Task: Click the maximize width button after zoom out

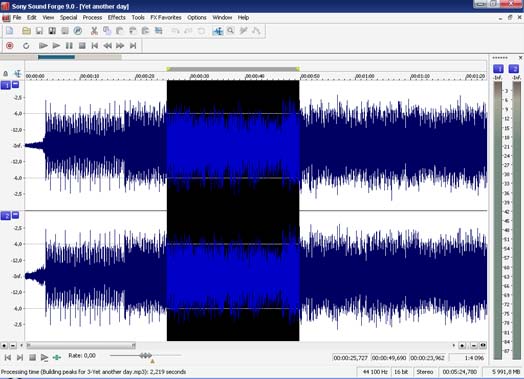Action: 483,346
